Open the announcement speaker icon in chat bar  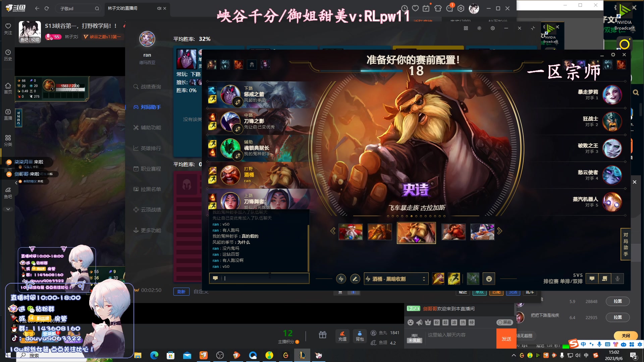click(x=419, y=322)
